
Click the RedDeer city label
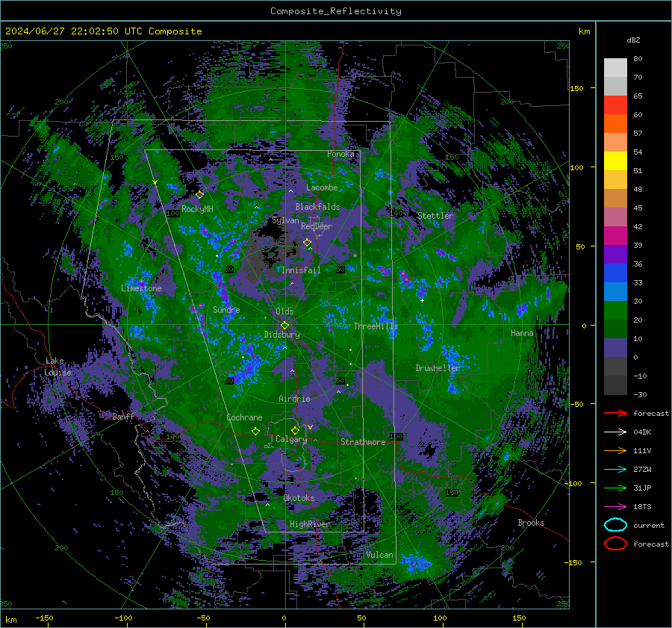tap(317, 226)
